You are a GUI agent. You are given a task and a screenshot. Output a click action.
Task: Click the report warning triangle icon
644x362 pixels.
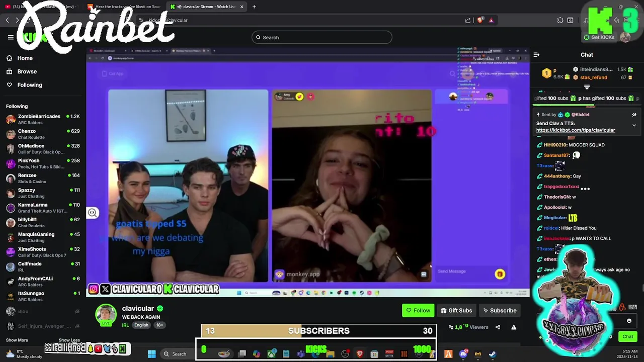point(514,327)
